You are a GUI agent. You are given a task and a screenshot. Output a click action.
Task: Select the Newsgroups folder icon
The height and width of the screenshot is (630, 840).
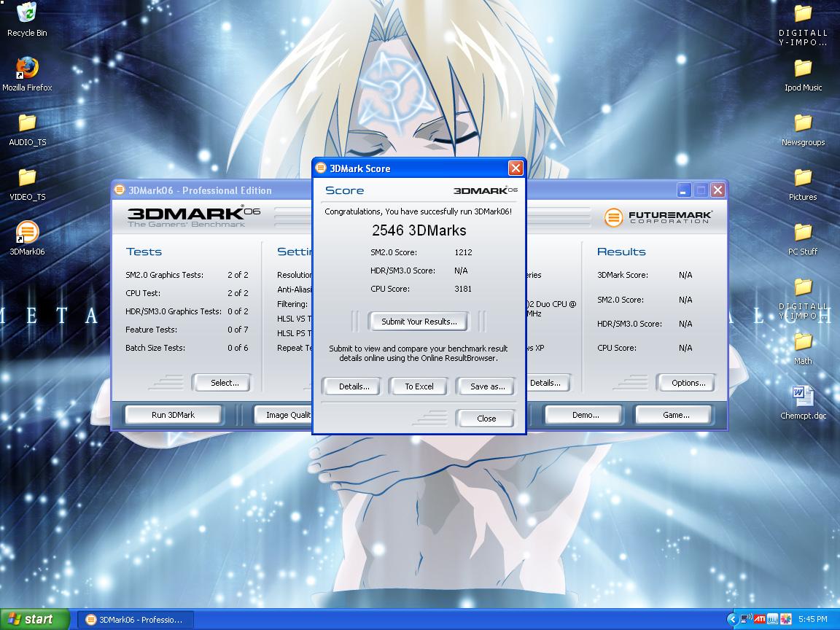click(x=803, y=130)
